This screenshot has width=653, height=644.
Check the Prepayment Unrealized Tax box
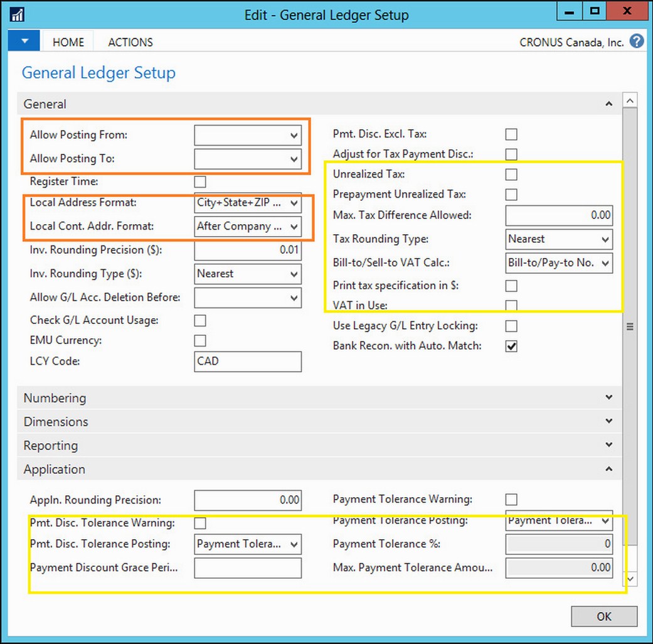(511, 194)
